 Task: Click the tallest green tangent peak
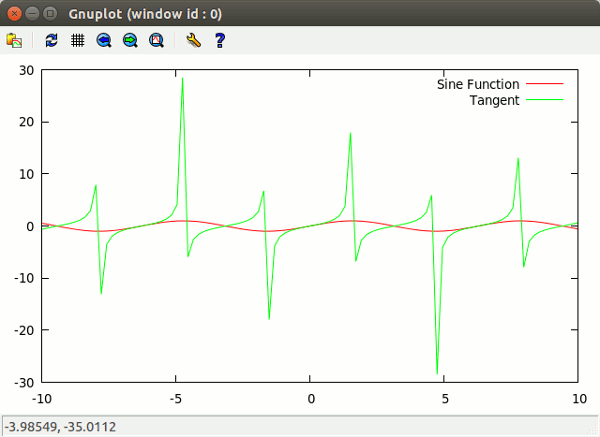click(x=182, y=79)
